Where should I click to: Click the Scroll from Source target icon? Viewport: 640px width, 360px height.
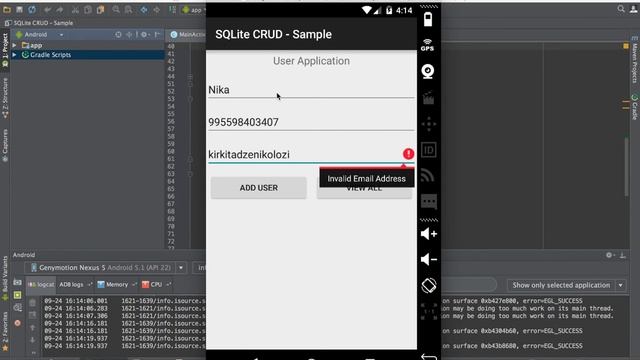pyautogui.click(x=118, y=35)
